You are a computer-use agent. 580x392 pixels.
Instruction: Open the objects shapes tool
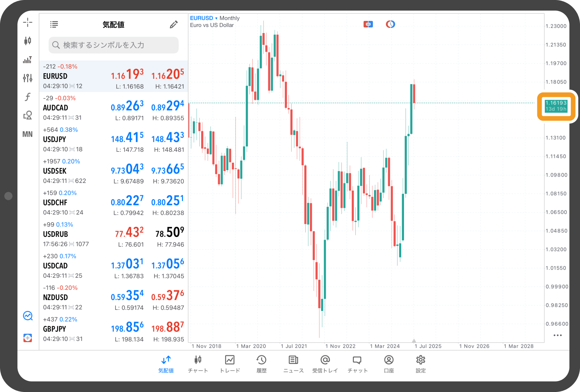coord(27,115)
